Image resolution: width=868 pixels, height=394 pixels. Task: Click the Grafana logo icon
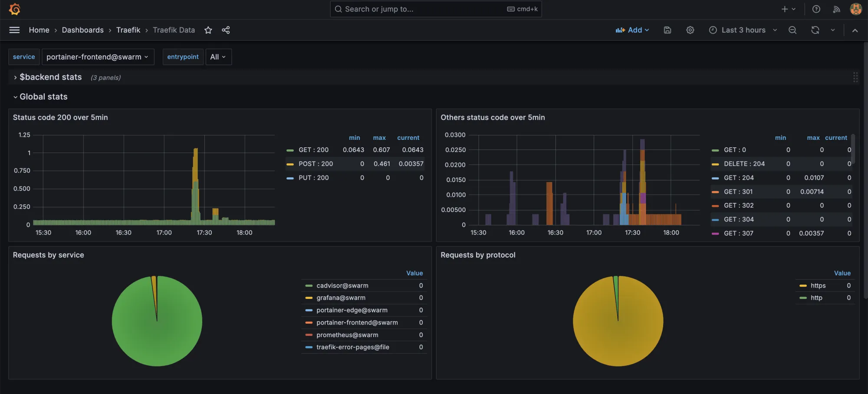(15, 9)
